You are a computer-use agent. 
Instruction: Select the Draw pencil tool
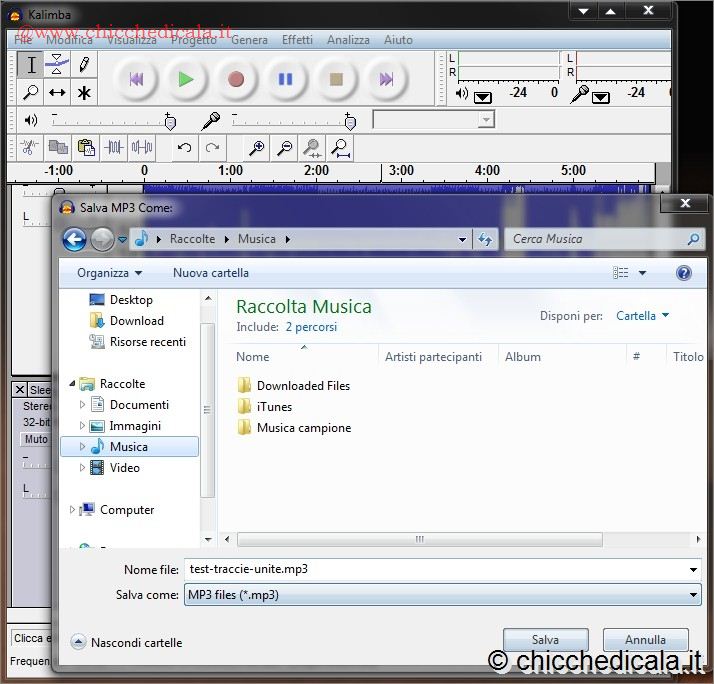pos(84,65)
